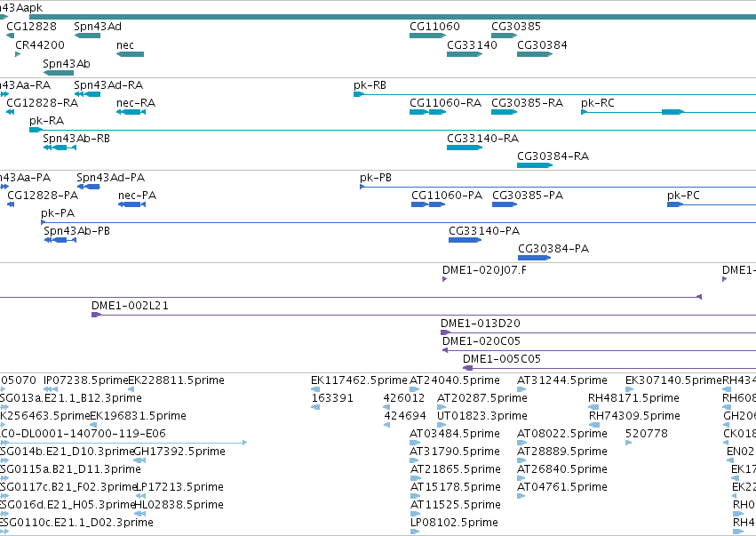Click the 426012 feature label
This screenshot has height=536, width=756.
(x=403, y=398)
